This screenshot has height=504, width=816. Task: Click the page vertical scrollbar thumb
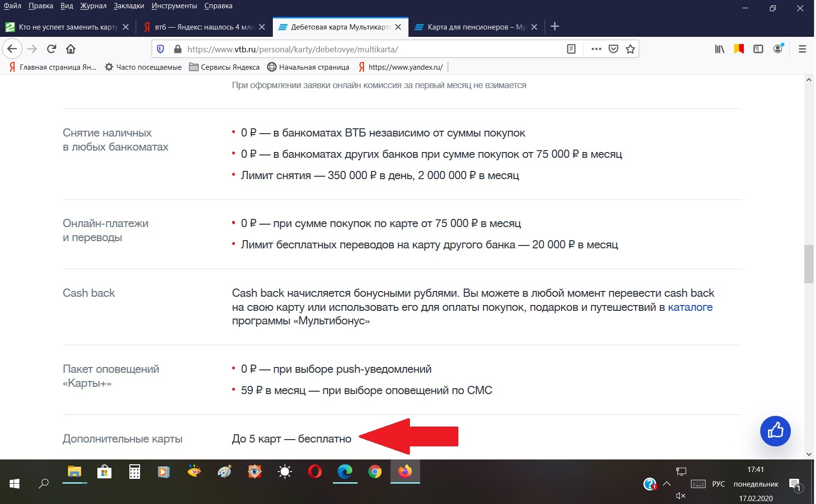808,264
